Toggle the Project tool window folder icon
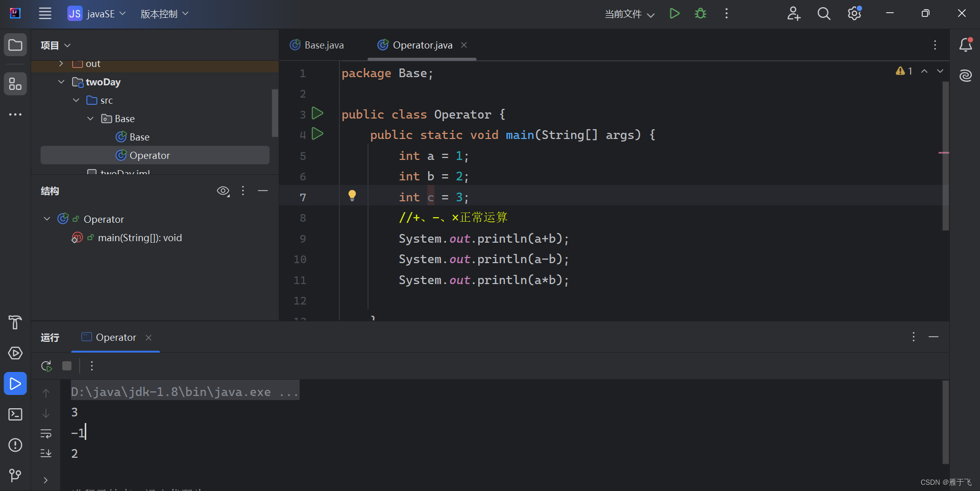The width and height of the screenshot is (980, 491). click(x=15, y=45)
